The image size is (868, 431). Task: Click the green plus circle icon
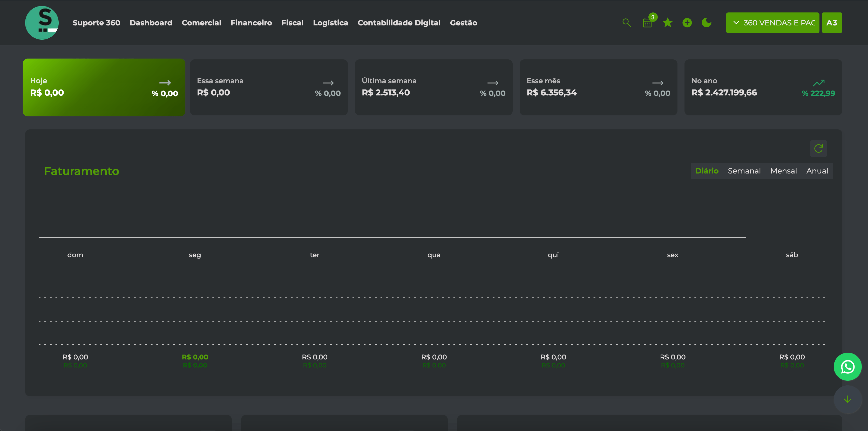coord(687,23)
